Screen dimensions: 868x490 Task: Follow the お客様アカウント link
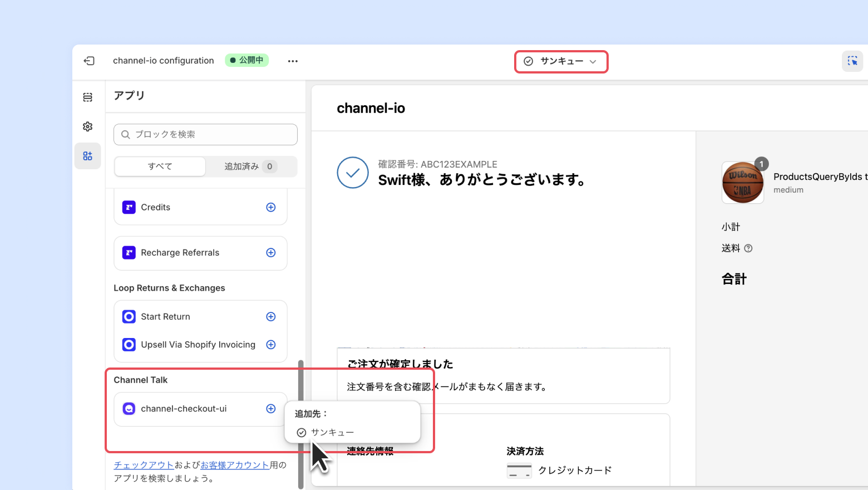tap(235, 465)
